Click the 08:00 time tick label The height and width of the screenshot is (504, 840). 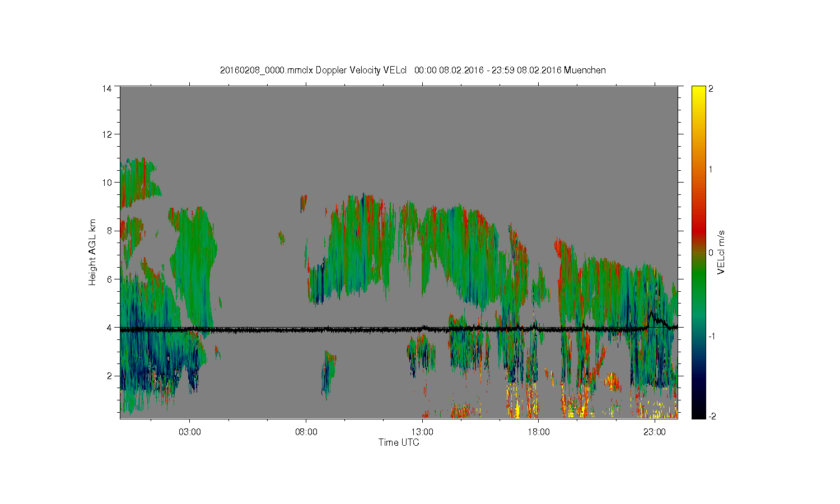tap(306, 432)
